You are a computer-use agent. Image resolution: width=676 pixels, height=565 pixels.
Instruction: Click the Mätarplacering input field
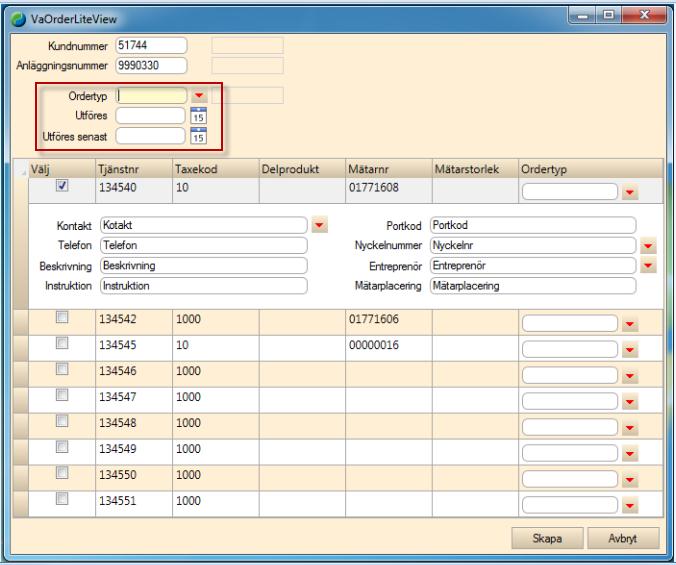click(533, 286)
